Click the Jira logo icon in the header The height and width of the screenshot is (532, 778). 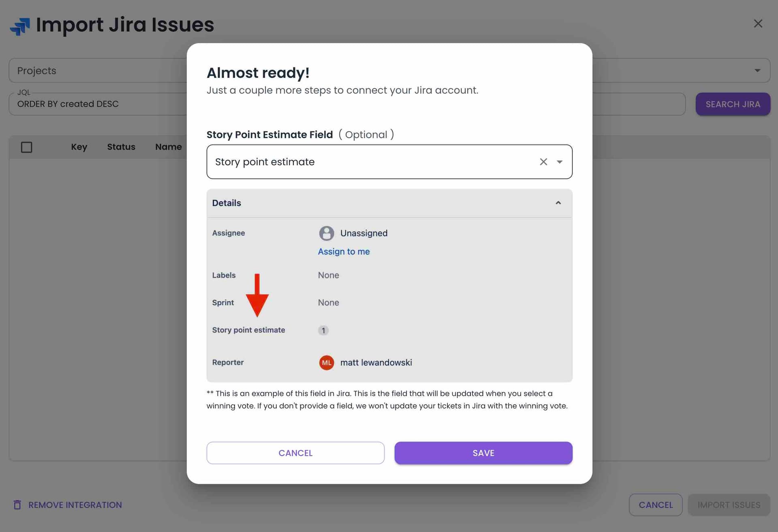point(20,26)
